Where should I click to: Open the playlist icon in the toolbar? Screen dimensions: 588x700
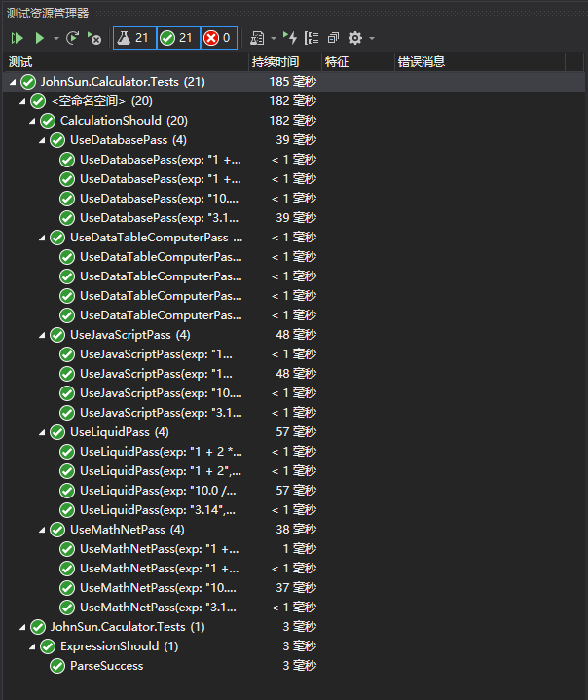(x=257, y=38)
